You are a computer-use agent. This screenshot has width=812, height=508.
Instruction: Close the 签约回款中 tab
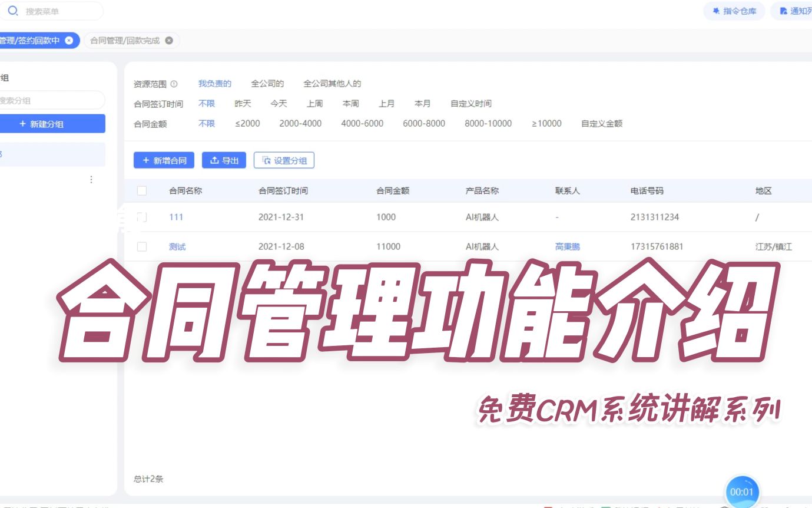(x=69, y=41)
